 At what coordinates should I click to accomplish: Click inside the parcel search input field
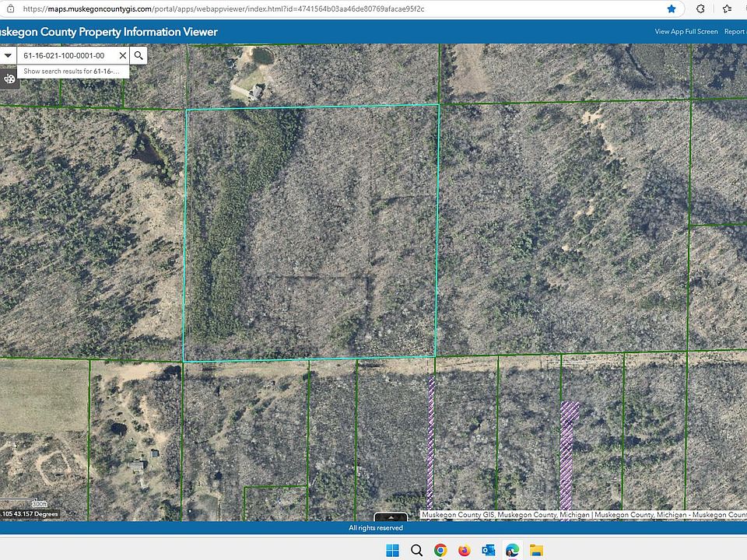pos(66,55)
